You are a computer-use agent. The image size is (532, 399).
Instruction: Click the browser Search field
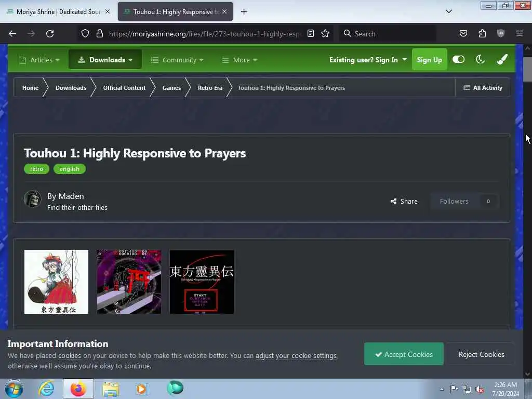(388, 34)
